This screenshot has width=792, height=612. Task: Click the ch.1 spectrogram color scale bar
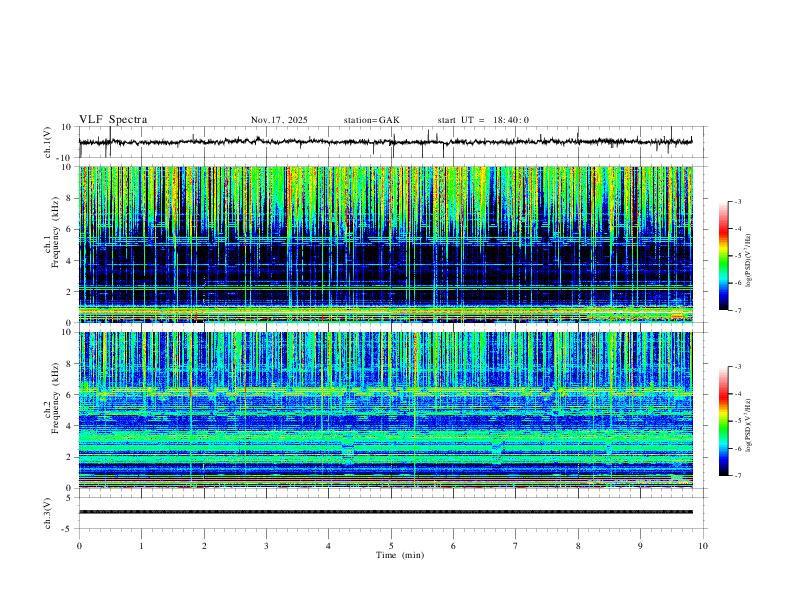tap(724, 256)
